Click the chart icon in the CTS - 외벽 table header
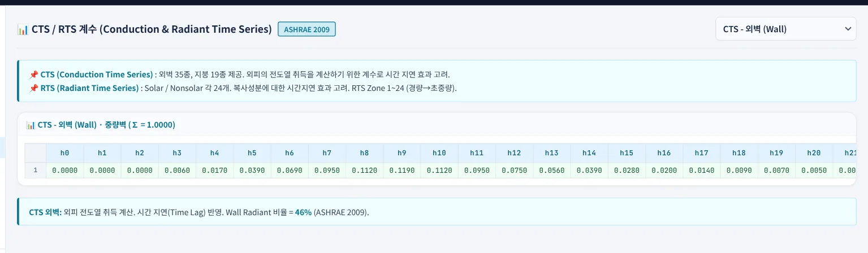 click(31, 125)
